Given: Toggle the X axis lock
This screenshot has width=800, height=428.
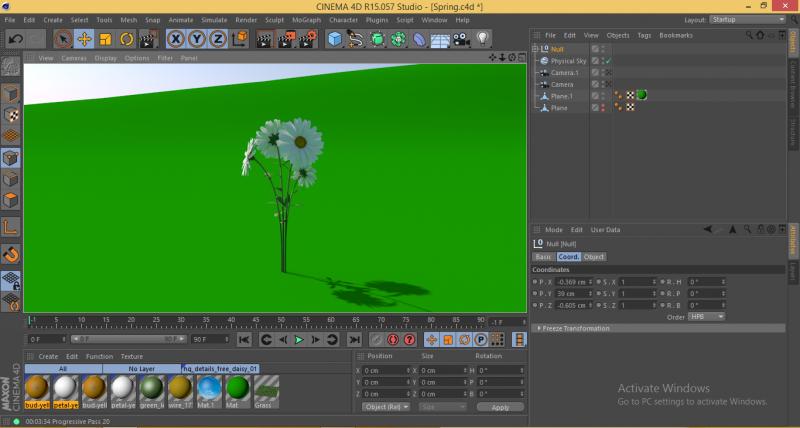Looking at the screenshot, I should (x=176, y=39).
